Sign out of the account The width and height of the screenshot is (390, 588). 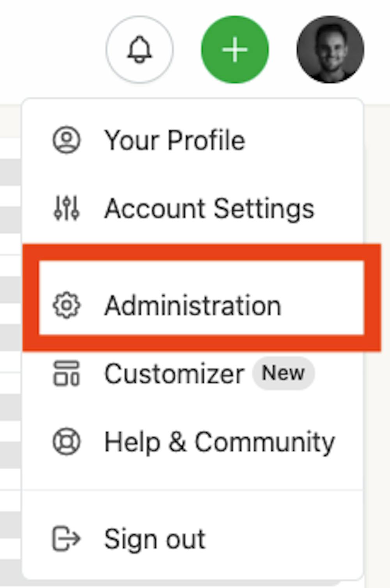click(x=154, y=539)
